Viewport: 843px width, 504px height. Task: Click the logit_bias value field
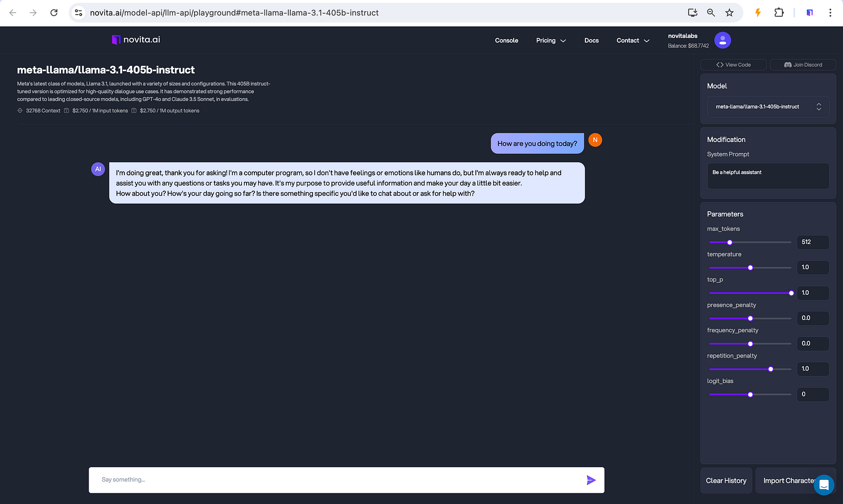click(813, 394)
